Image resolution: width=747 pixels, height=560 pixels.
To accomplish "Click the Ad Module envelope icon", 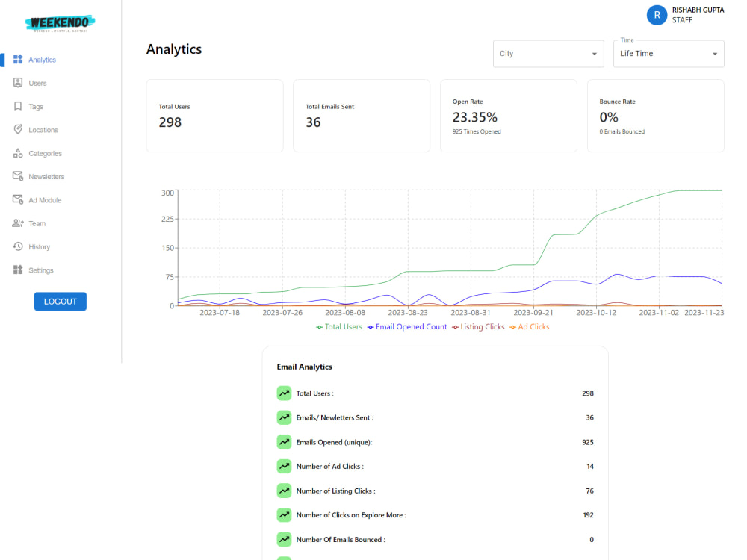I will point(18,199).
